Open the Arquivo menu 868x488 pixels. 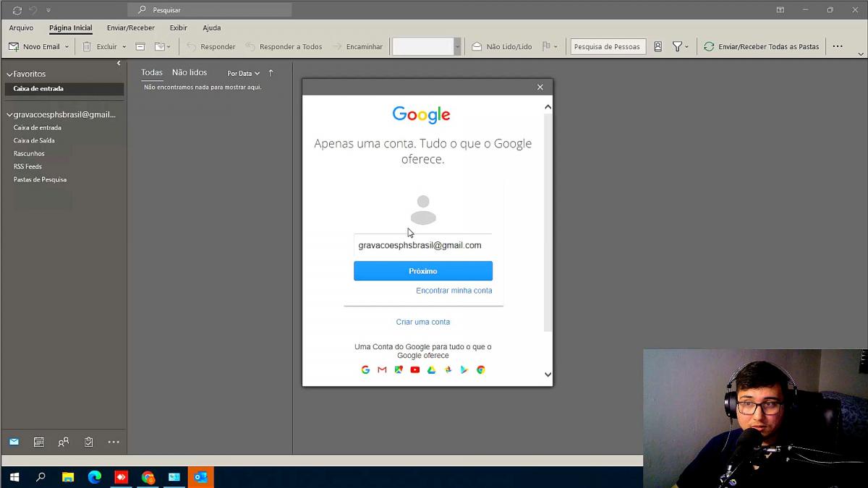tap(21, 27)
